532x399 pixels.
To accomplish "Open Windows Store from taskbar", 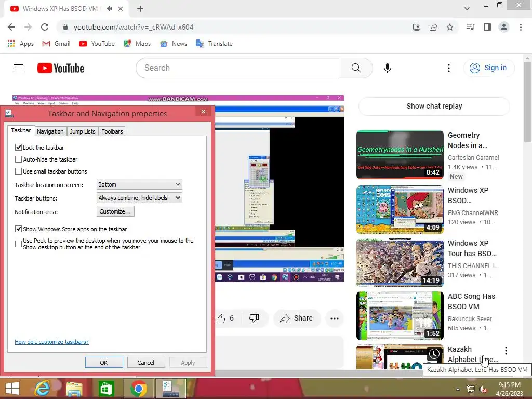I will 106,389.
